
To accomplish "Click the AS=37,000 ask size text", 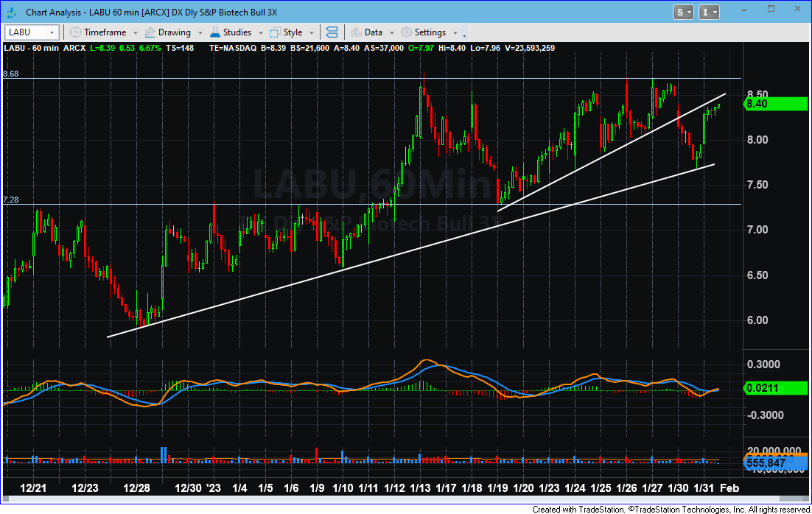I will (x=384, y=48).
